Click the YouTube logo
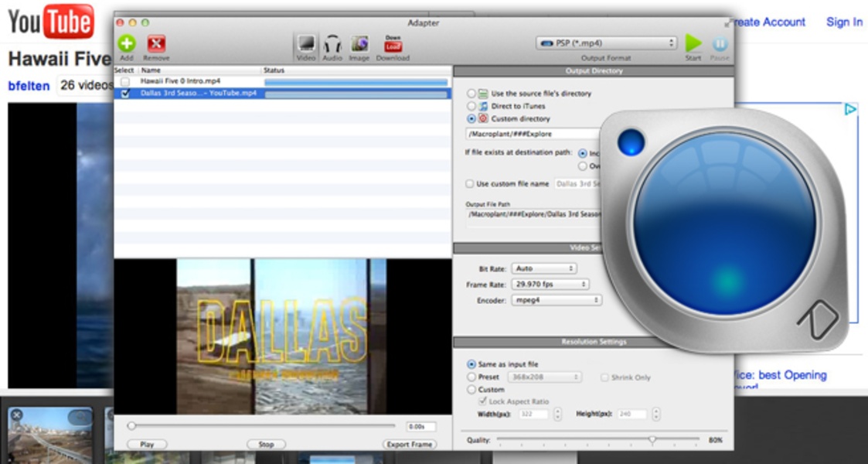The width and height of the screenshot is (868, 464). [x=51, y=22]
